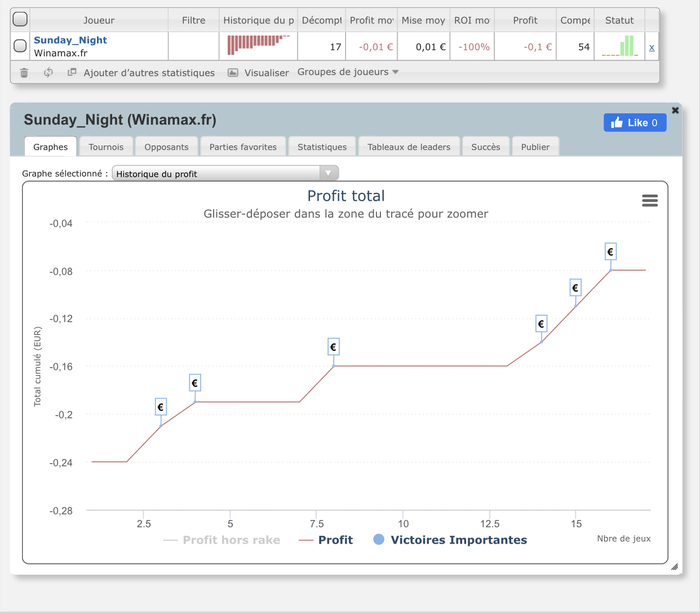Click the refresh statistics icon
Viewport: 700px width, 613px height.
tap(48, 72)
